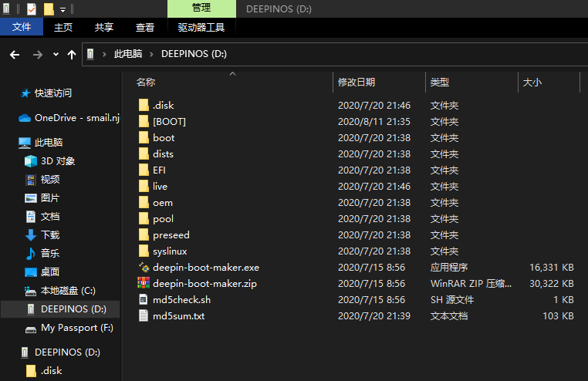The image size is (588, 381).
Task: Click the size value 30,322 KB
Action: pos(551,284)
